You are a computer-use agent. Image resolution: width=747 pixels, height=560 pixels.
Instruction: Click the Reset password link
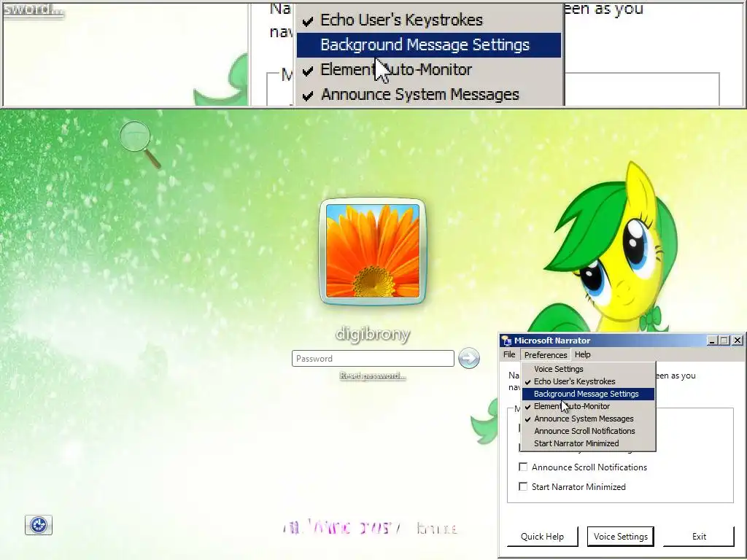pos(373,376)
